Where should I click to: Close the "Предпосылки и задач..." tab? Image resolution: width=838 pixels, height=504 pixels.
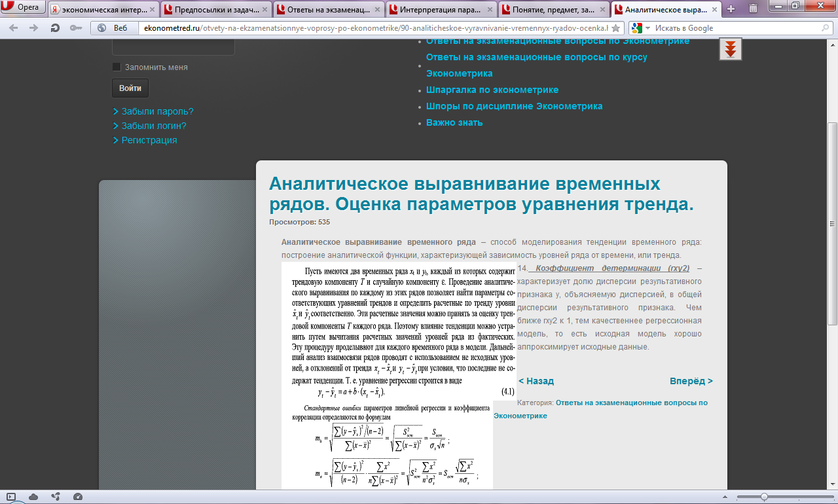(264, 10)
